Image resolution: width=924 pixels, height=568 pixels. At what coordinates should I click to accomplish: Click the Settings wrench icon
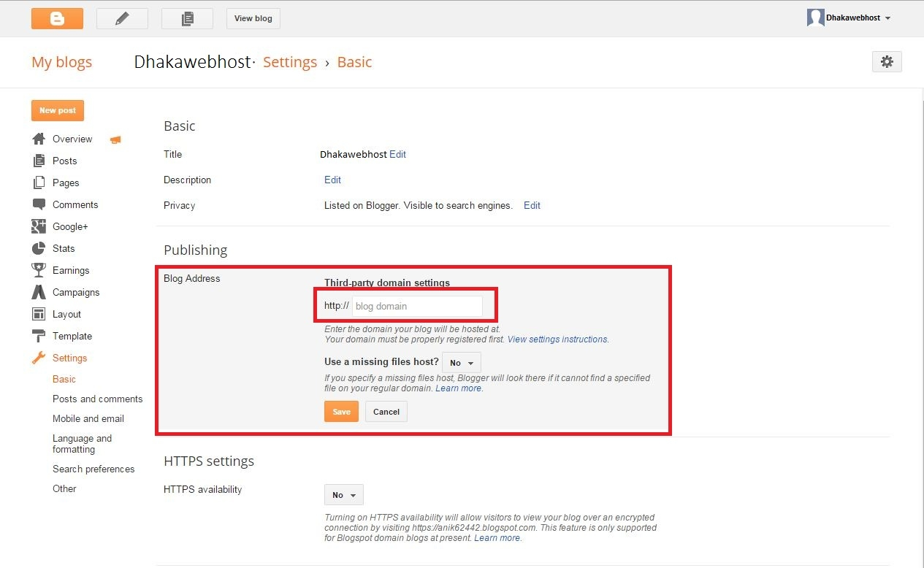point(39,358)
